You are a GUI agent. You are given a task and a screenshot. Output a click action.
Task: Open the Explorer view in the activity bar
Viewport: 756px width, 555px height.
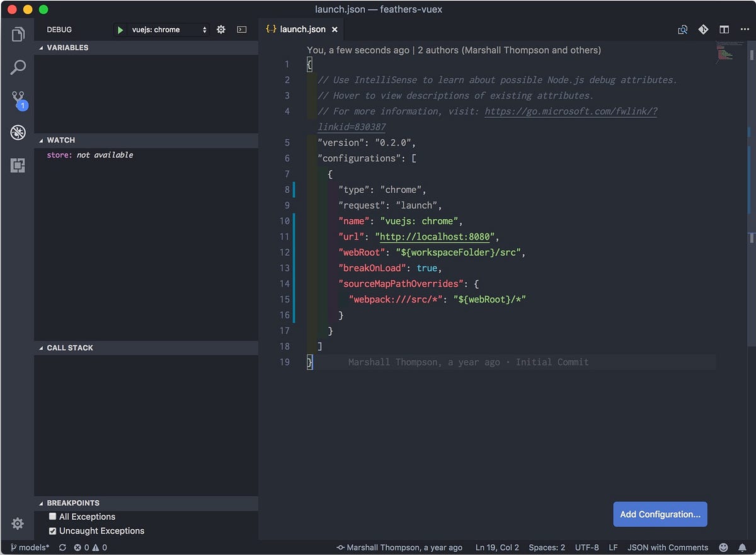point(18,33)
